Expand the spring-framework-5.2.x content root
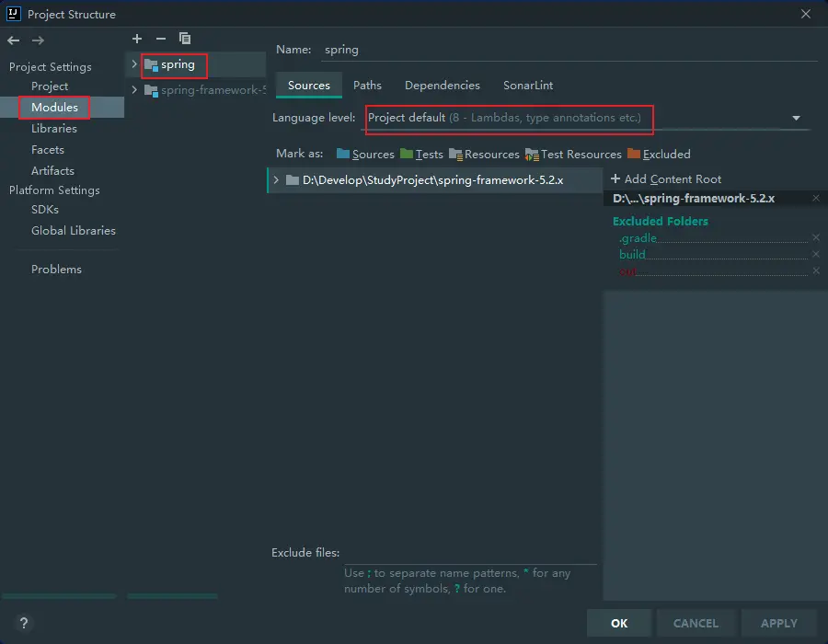 (276, 180)
